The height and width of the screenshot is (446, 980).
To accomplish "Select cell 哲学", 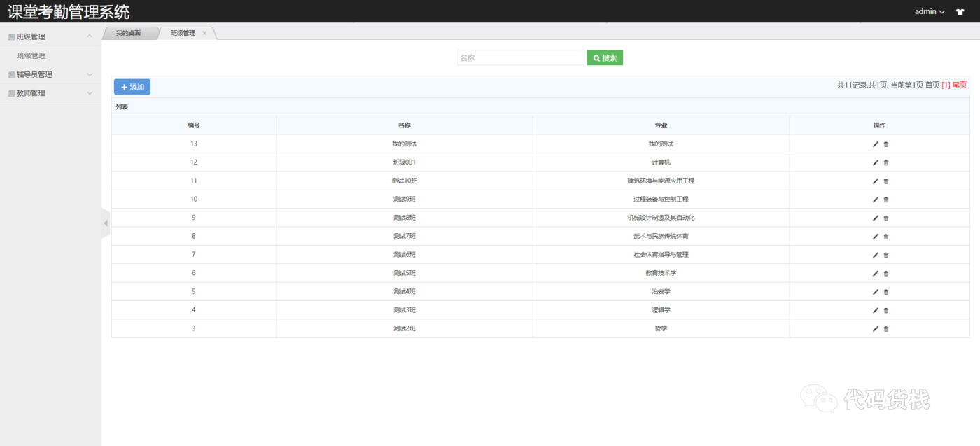I will (x=661, y=329).
